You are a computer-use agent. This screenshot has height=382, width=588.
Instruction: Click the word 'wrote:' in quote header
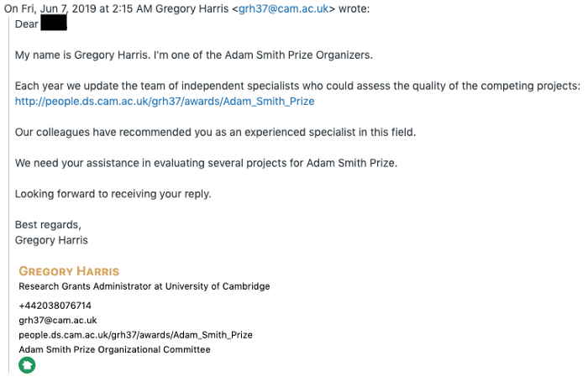coord(354,8)
